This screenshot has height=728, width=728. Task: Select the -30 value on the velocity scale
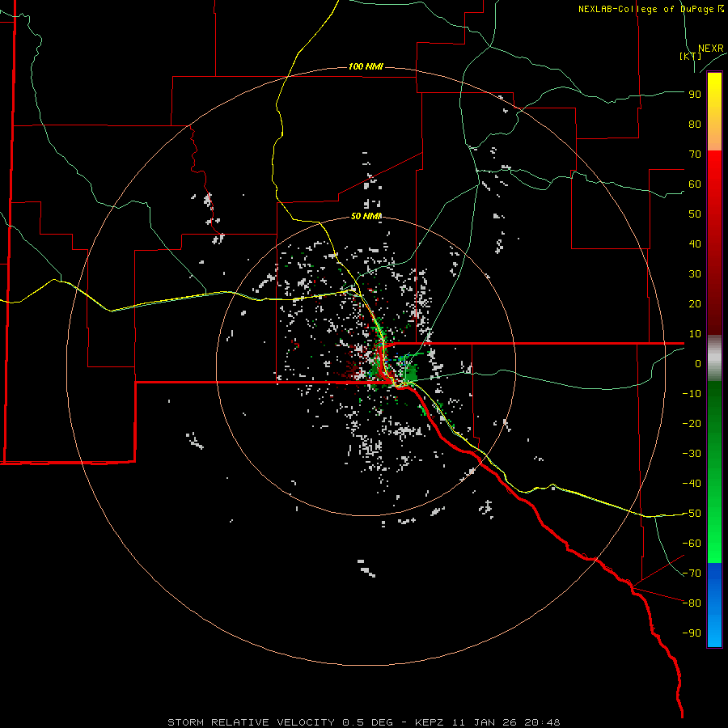692,454
